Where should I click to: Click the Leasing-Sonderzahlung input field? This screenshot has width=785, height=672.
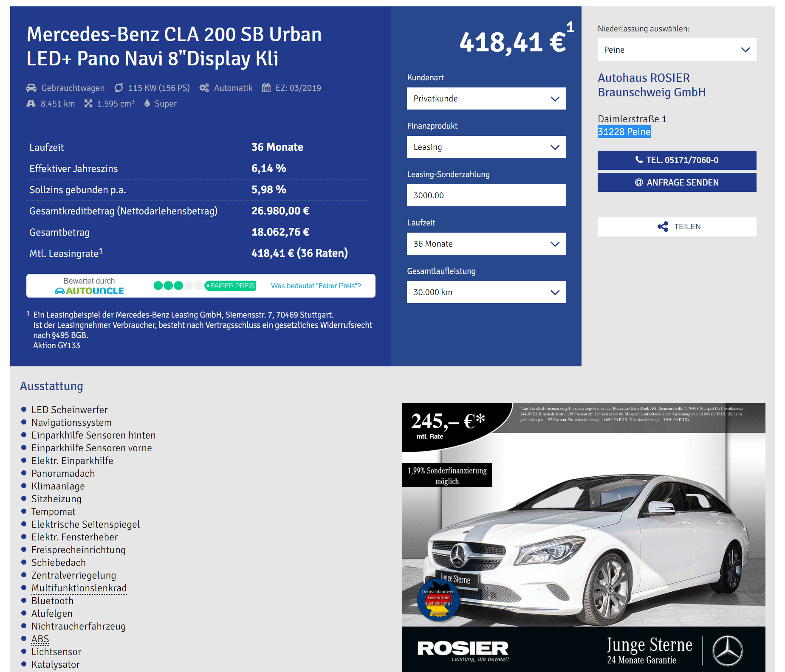coord(486,195)
